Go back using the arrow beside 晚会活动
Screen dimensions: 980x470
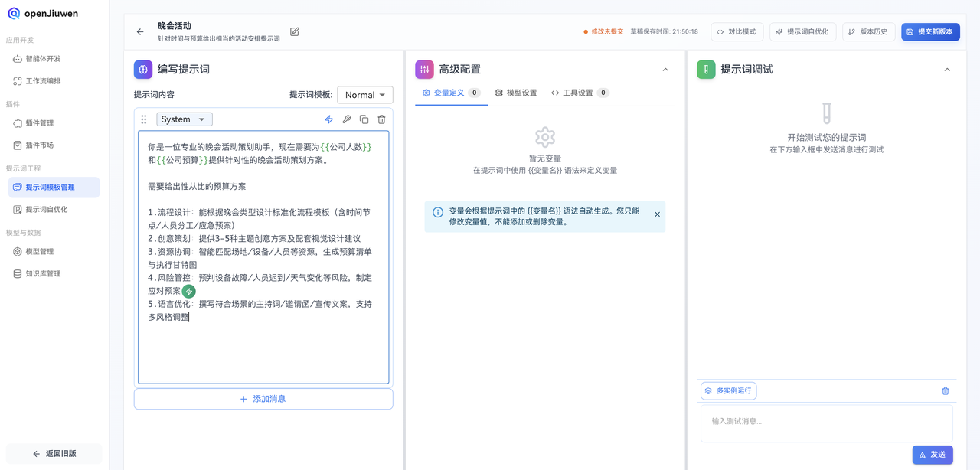pyautogui.click(x=140, y=31)
